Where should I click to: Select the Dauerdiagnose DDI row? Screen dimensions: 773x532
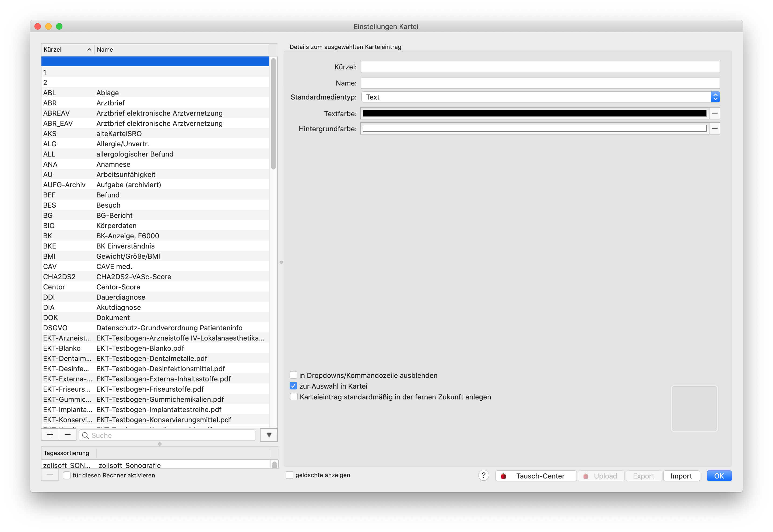tap(155, 297)
